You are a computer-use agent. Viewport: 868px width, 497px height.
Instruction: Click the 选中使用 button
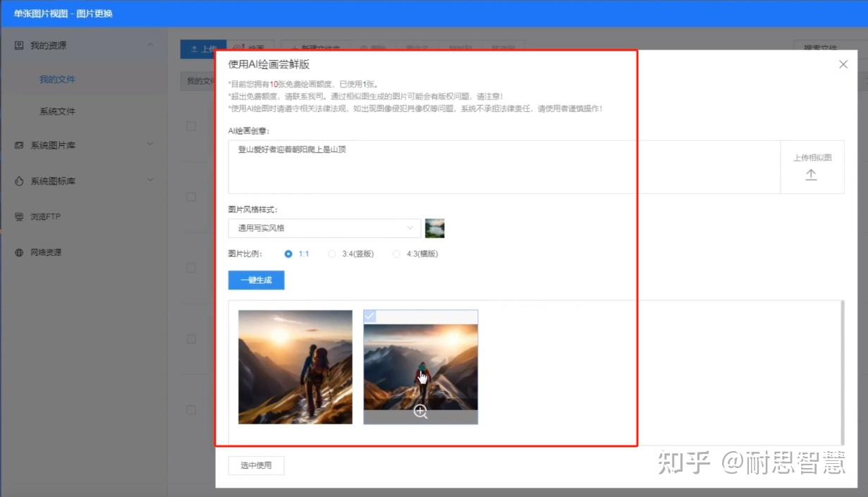(x=255, y=465)
